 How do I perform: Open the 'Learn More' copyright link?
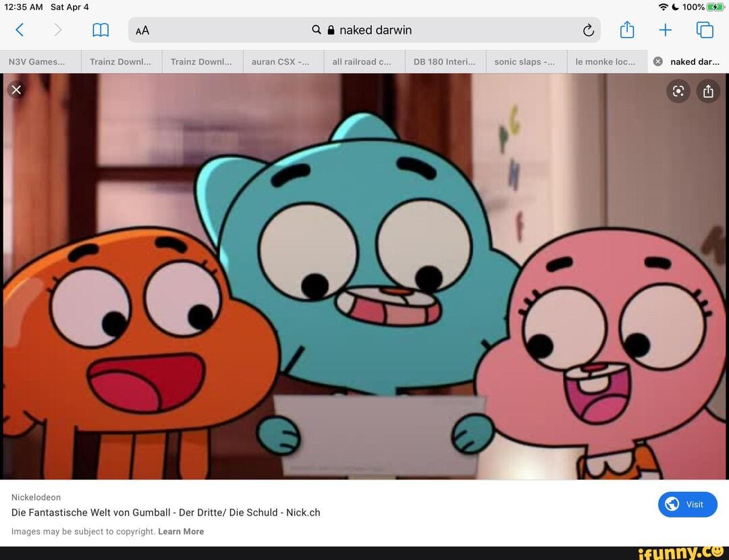click(x=181, y=531)
